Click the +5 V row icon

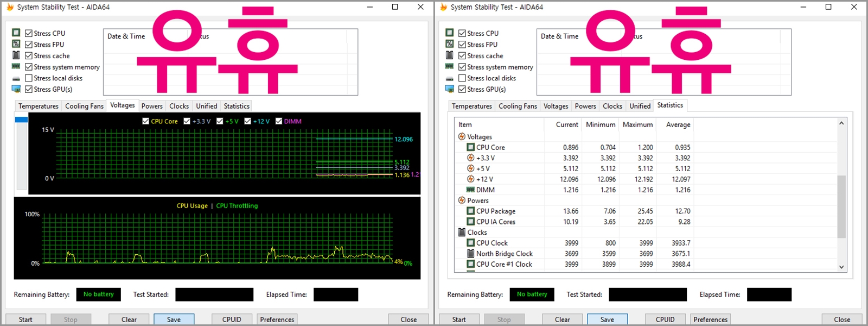coord(470,168)
